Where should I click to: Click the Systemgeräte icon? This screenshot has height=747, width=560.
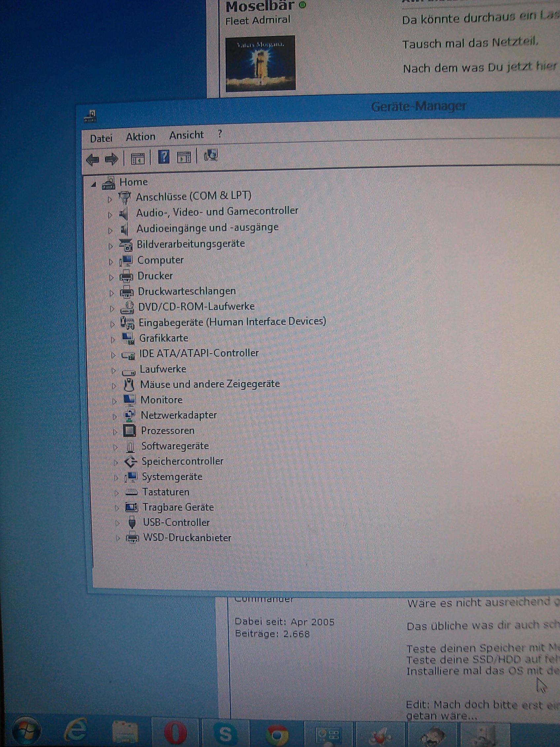(x=131, y=477)
